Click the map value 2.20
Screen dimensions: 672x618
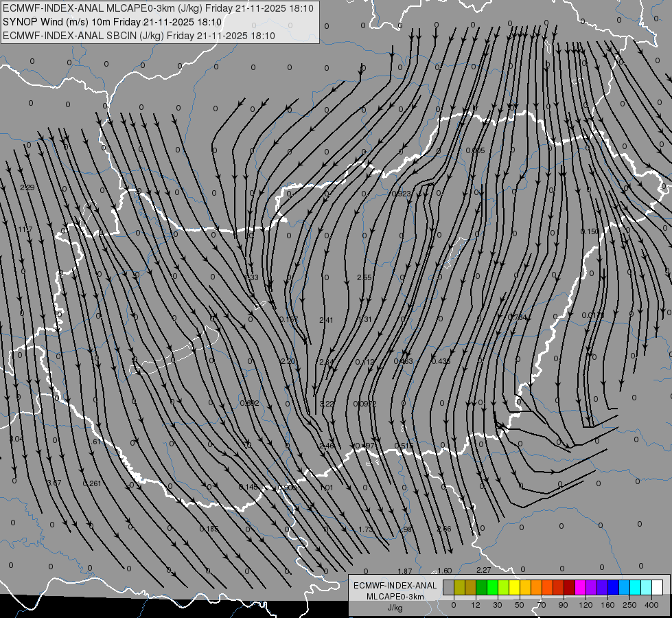(288, 362)
